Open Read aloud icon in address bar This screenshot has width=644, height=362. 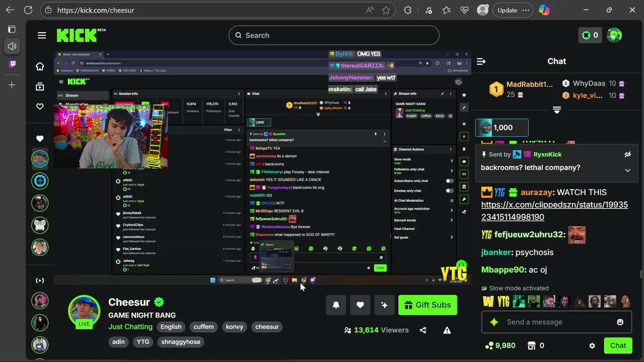click(x=370, y=10)
